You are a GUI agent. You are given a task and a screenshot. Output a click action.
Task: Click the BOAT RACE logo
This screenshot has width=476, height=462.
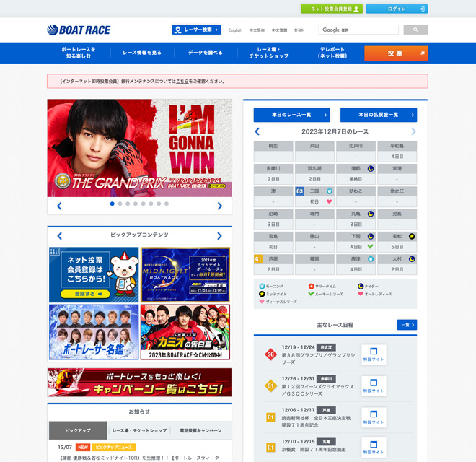79,30
